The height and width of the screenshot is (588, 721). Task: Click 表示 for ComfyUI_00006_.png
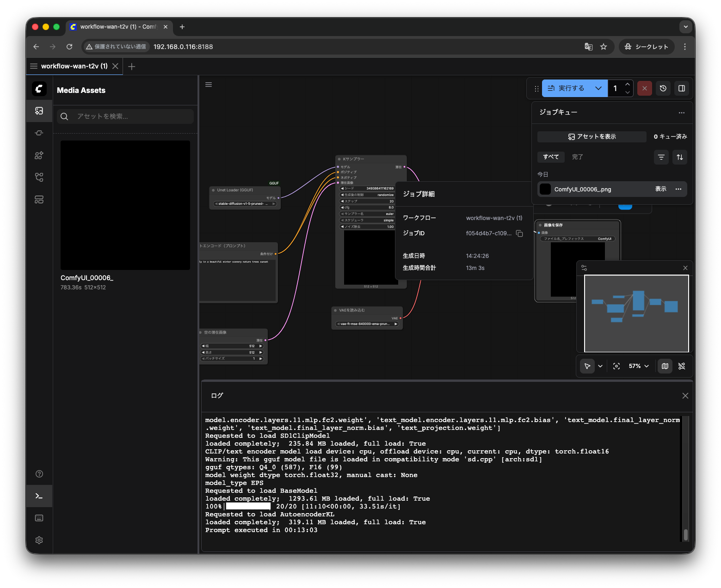coord(660,189)
